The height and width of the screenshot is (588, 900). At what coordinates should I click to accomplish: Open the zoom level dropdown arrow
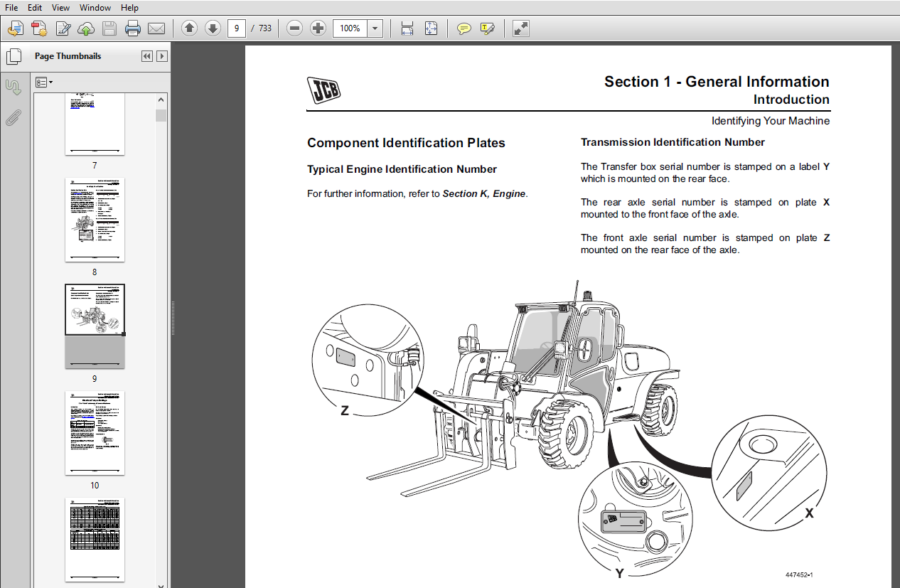coord(375,28)
